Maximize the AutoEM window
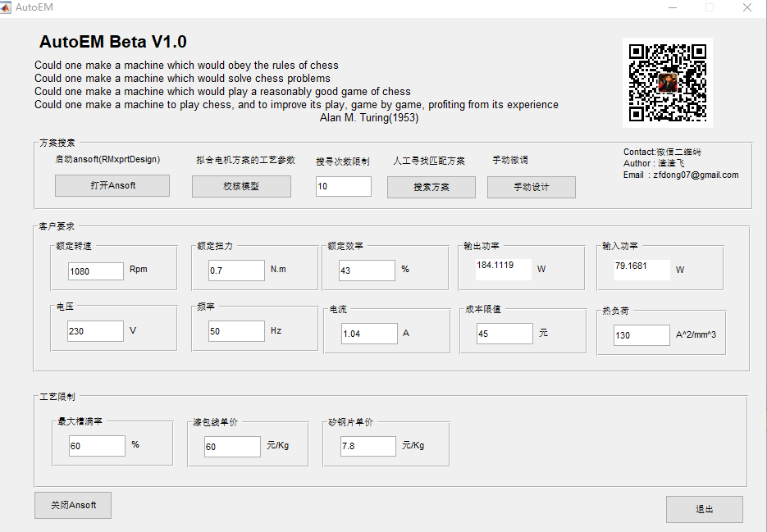767x532 pixels. [710, 7]
